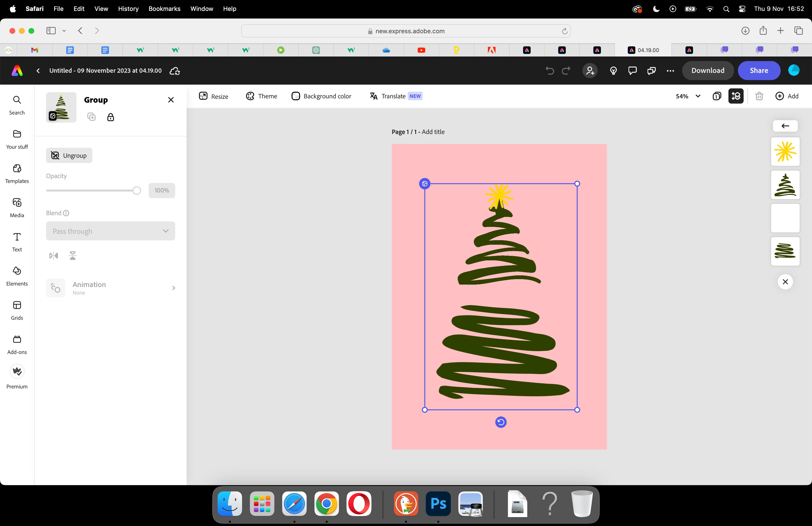Click the Ungroup button

(69, 156)
